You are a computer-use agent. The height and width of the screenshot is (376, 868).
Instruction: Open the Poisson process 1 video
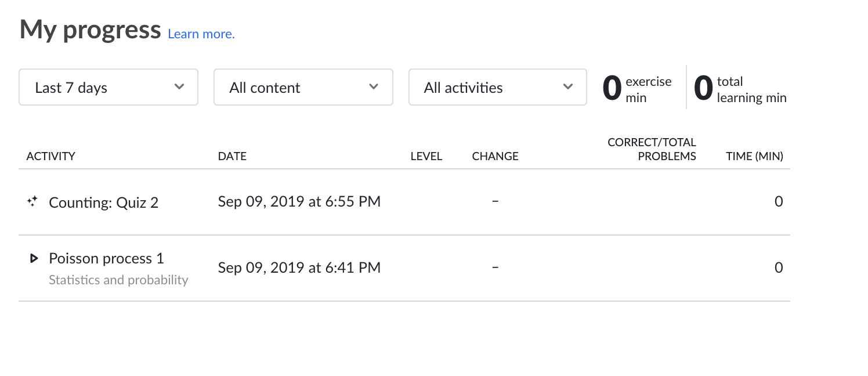coord(106,258)
